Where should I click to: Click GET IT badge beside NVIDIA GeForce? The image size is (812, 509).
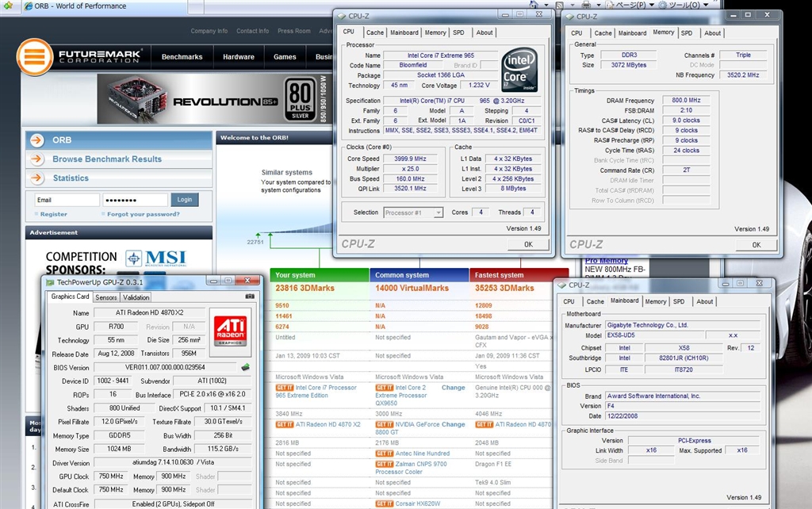385,424
